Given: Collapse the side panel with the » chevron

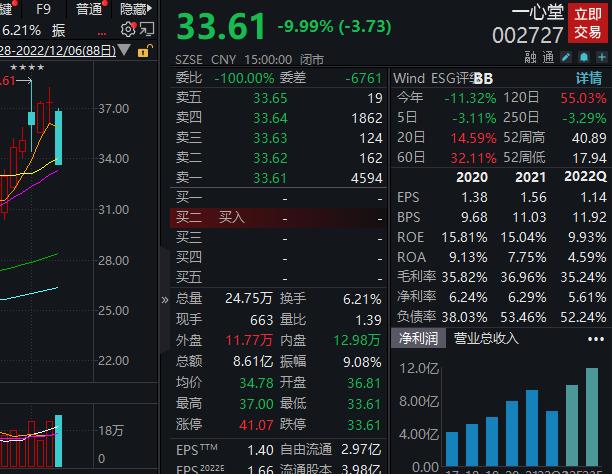Looking at the screenshot, I should pyautogui.click(x=165, y=300).
